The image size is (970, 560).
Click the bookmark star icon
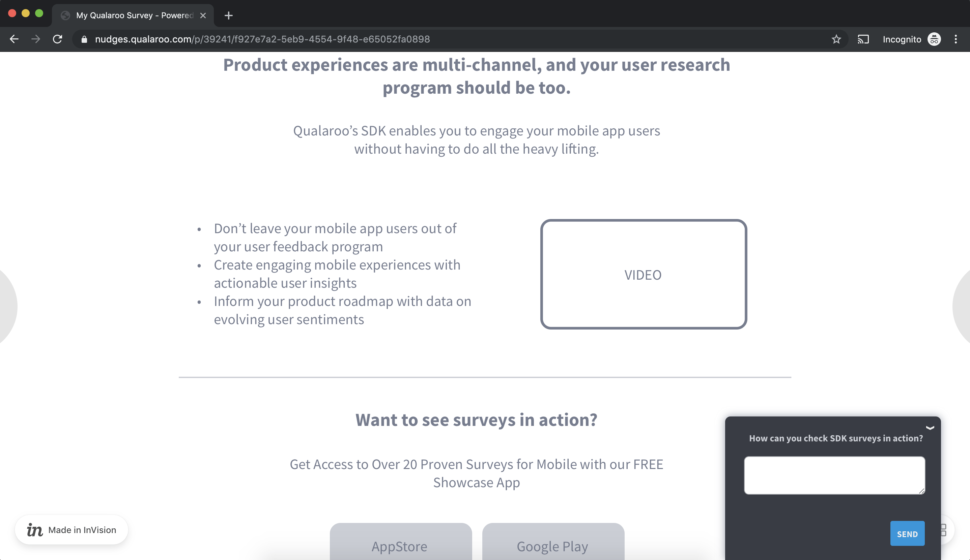click(836, 38)
